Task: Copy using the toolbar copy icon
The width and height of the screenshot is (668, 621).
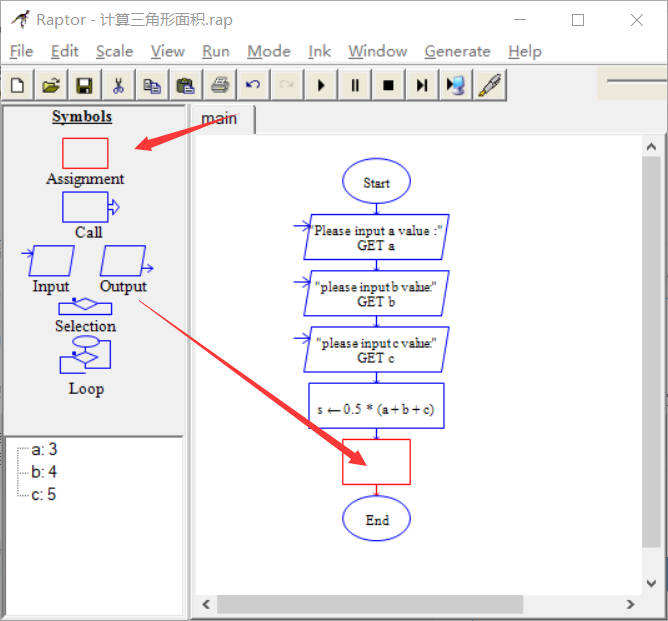Action: pyautogui.click(x=152, y=85)
